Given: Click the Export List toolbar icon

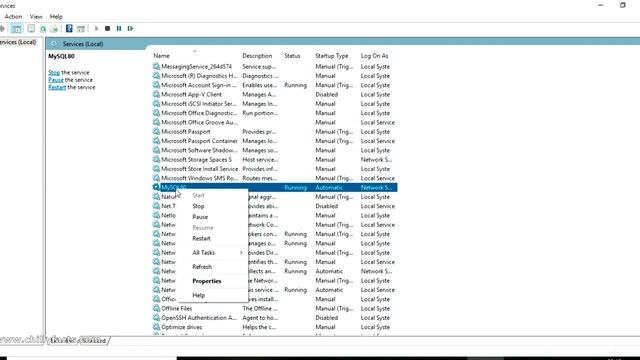Looking at the screenshot, I should click(54, 29).
